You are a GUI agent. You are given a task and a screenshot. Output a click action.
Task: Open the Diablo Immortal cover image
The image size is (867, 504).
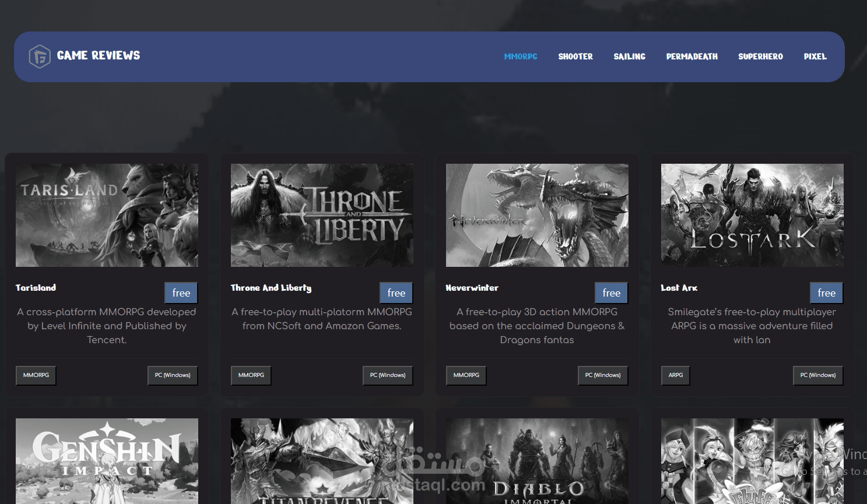[x=536, y=460]
